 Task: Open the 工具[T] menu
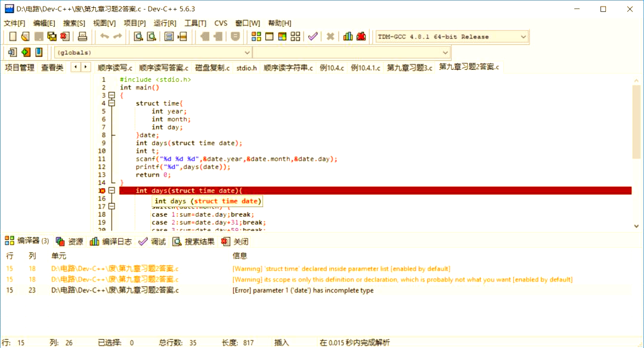pyautogui.click(x=195, y=23)
